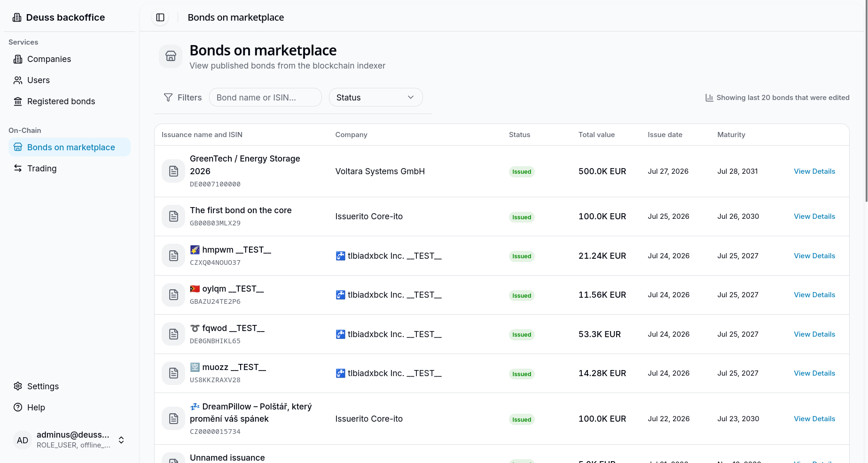Click the bar chart icon near 'Showing last 20 bonds'
Screen dimensions: 868x463
[x=709, y=98]
